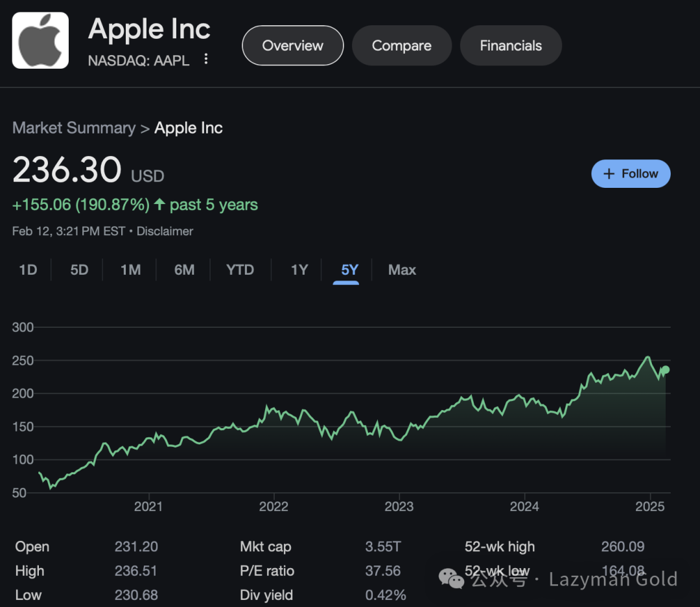The image size is (700, 607).
Task: Click the High value 236.51
Action: [x=136, y=571]
